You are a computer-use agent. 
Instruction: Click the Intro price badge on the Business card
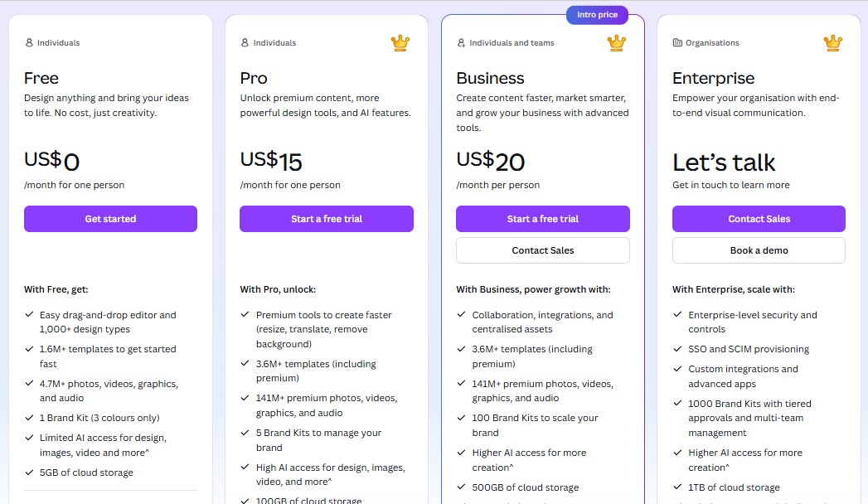(597, 15)
